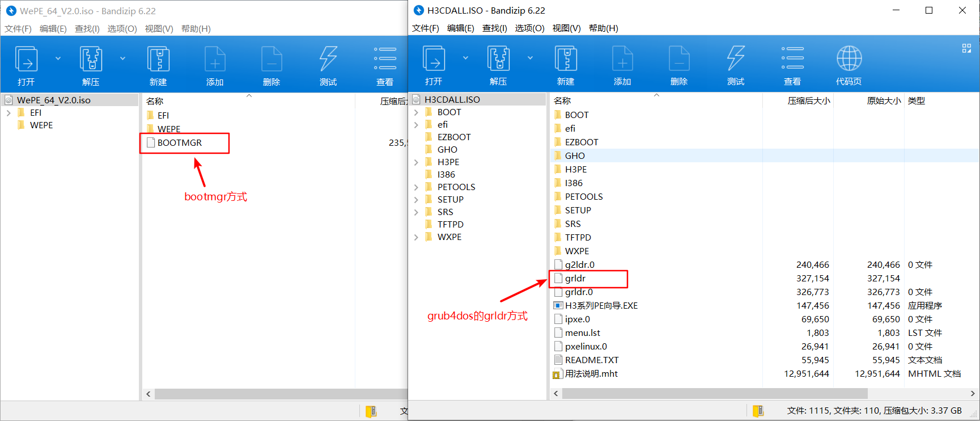Click New (新建) icon in H3CDALL.ISO window
The image size is (980, 421).
(x=566, y=59)
